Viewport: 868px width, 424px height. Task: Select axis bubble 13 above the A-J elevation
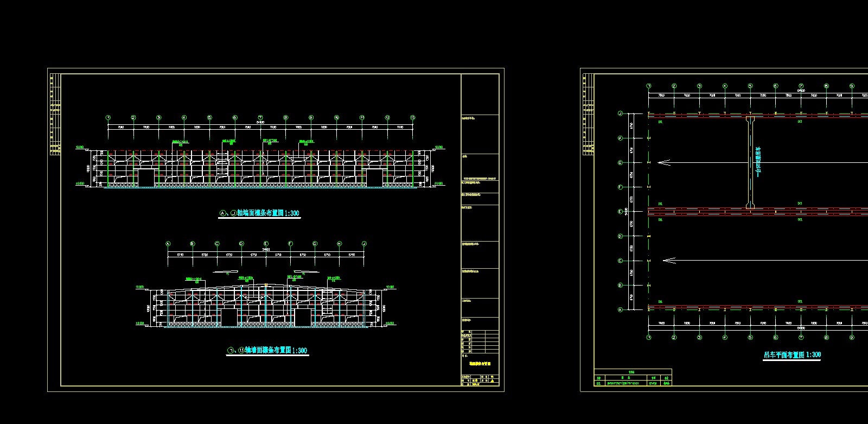click(x=413, y=117)
